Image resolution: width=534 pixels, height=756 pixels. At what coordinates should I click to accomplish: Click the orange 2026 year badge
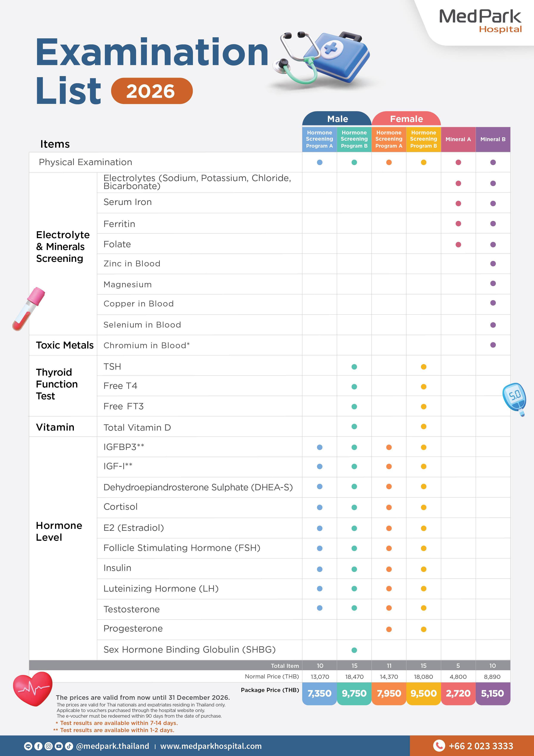(152, 91)
